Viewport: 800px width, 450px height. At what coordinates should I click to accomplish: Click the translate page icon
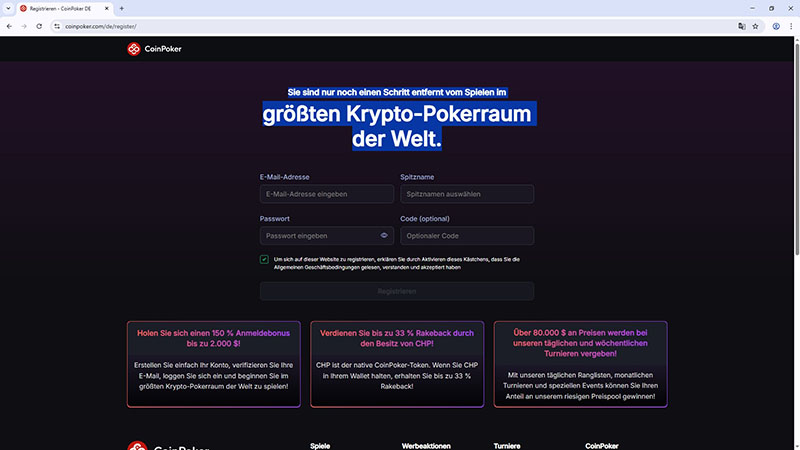pos(742,26)
